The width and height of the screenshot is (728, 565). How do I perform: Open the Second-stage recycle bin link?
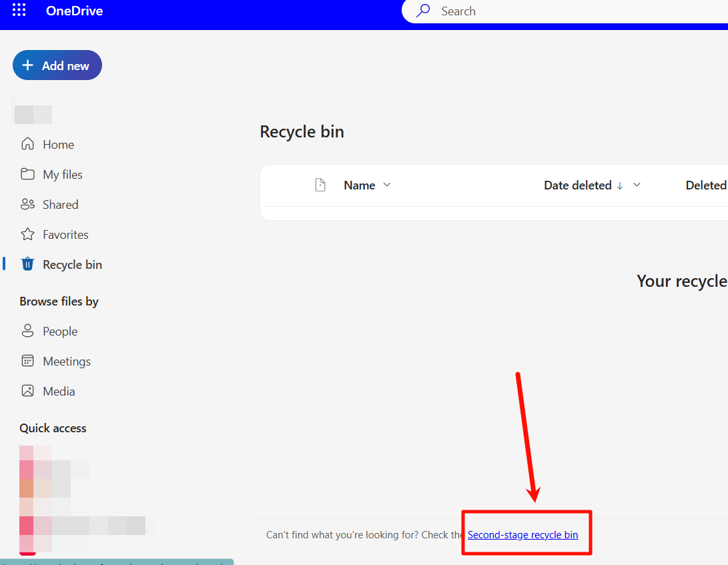522,535
